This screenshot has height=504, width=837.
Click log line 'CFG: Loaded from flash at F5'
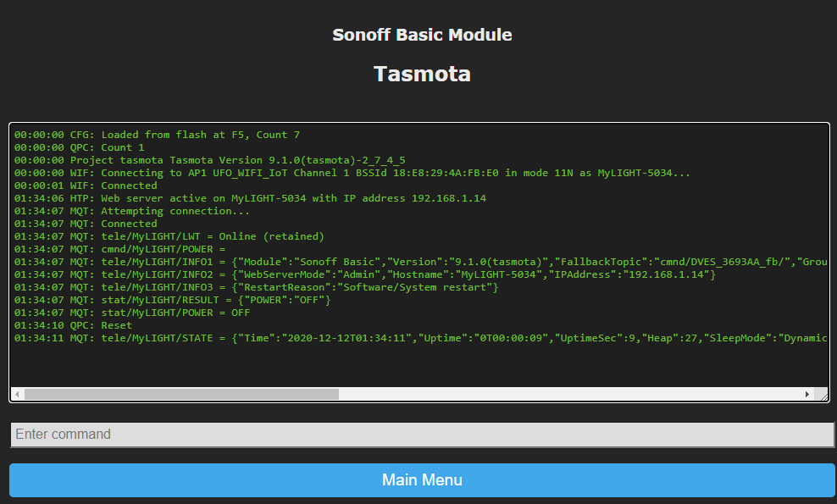coord(157,135)
